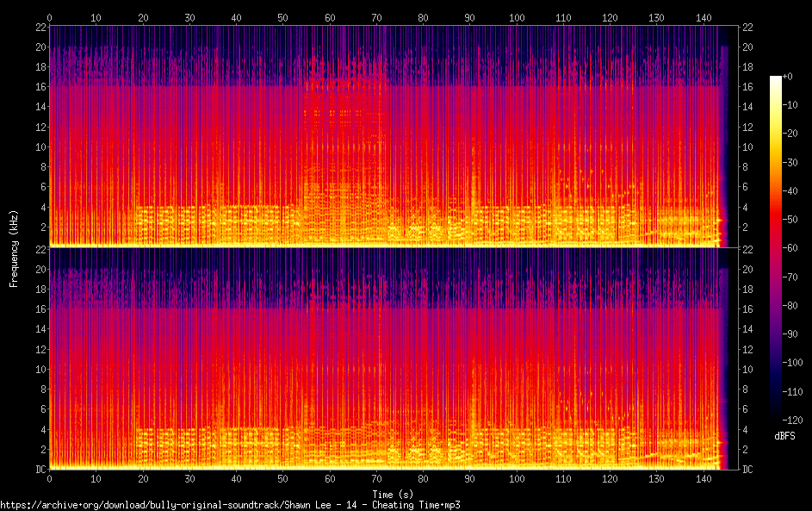Click the +0 label on the dBFS scale
The image size is (812, 511).
click(x=787, y=77)
